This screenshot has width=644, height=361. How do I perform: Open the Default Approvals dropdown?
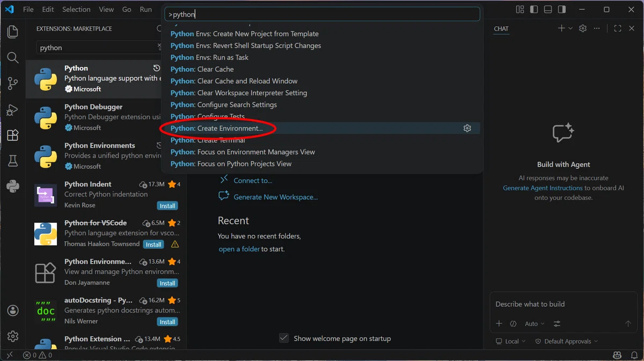tap(567, 341)
